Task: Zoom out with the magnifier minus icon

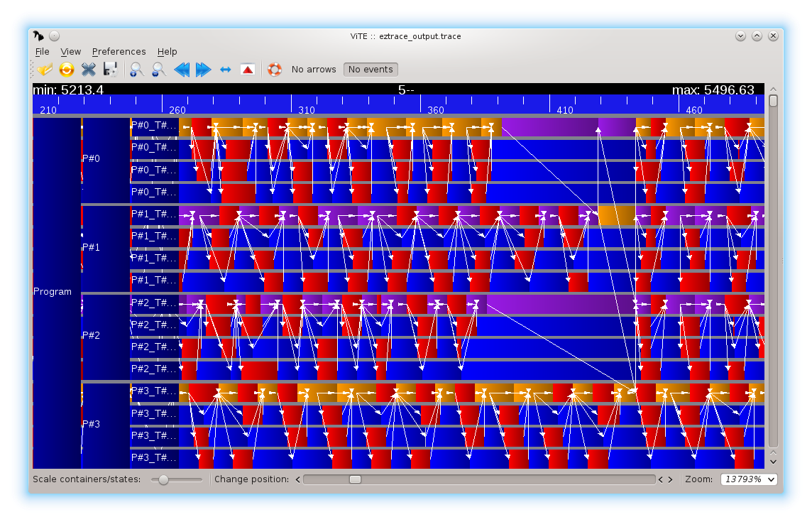Action: tap(158, 70)
